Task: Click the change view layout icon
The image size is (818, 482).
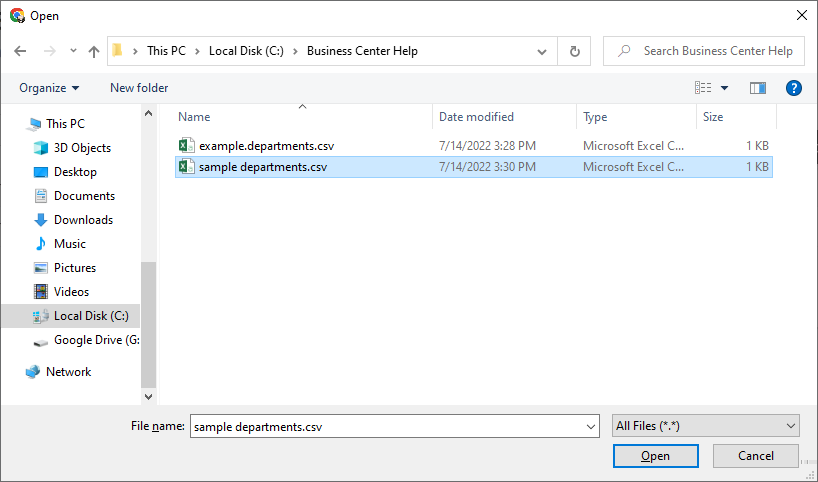Action: tap(703, 88)
